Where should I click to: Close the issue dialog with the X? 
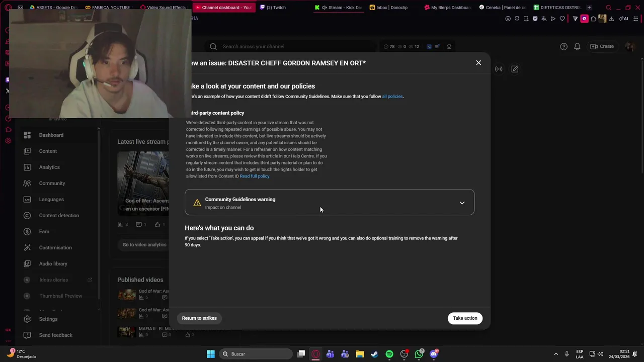(478, 63)
